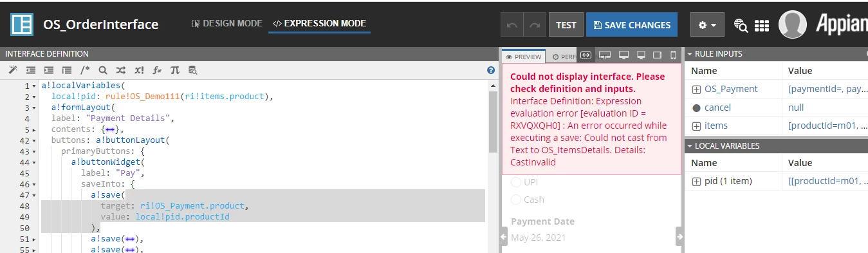Image resolution: width=868 pixels, height=253 pixels.
Task: Switch to DESIGN MODE
Action: coord(227,24)
